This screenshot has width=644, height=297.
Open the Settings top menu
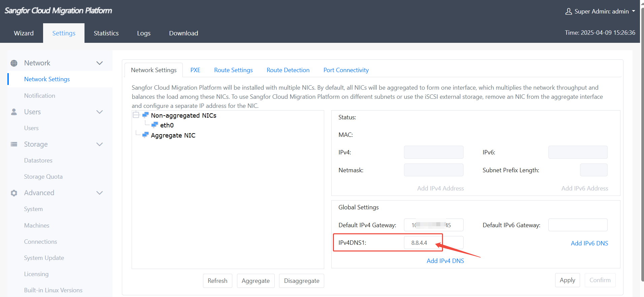point(64,33)
